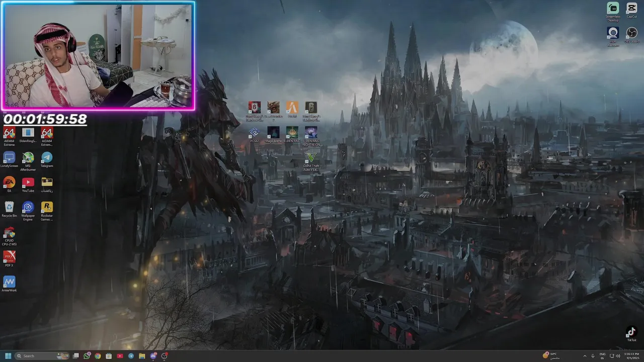Expand the hidden system tray icons
The width and height of the screenshot is (644, 362).
[585, 356]
